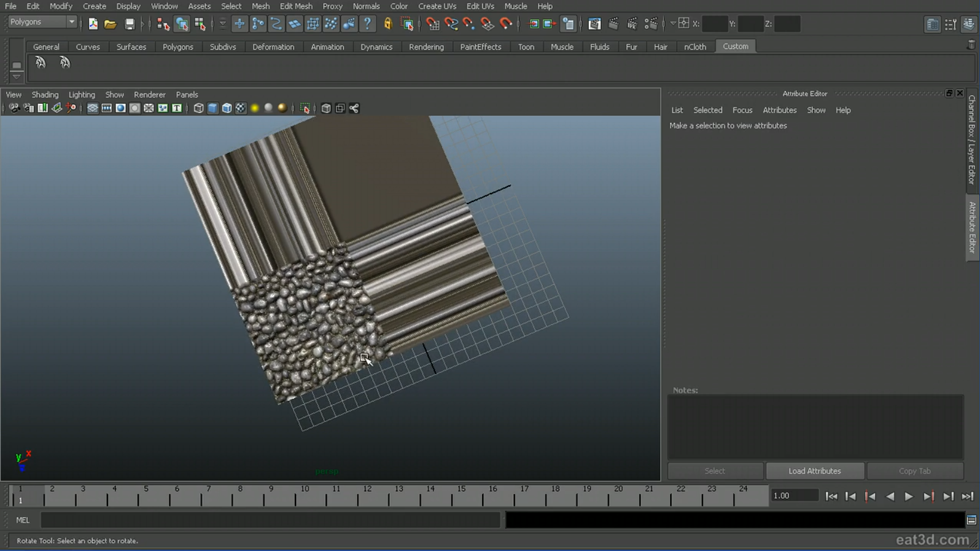Click the lock selection padlock icon
Image resolution: width=980 pixels, height=551 pixels.
388,24
